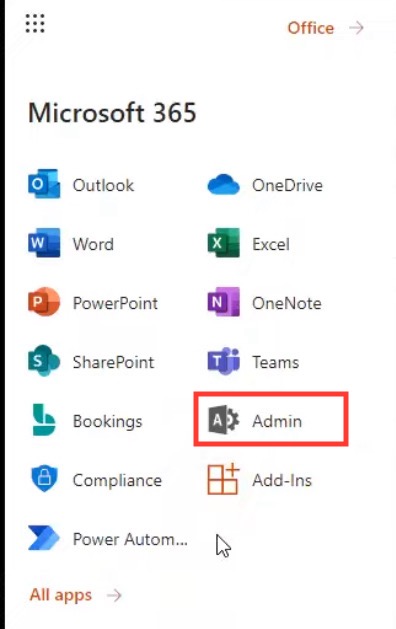The image size is (396, 629).
Task: Click the Word app icon
Action: tap(44, 243)
